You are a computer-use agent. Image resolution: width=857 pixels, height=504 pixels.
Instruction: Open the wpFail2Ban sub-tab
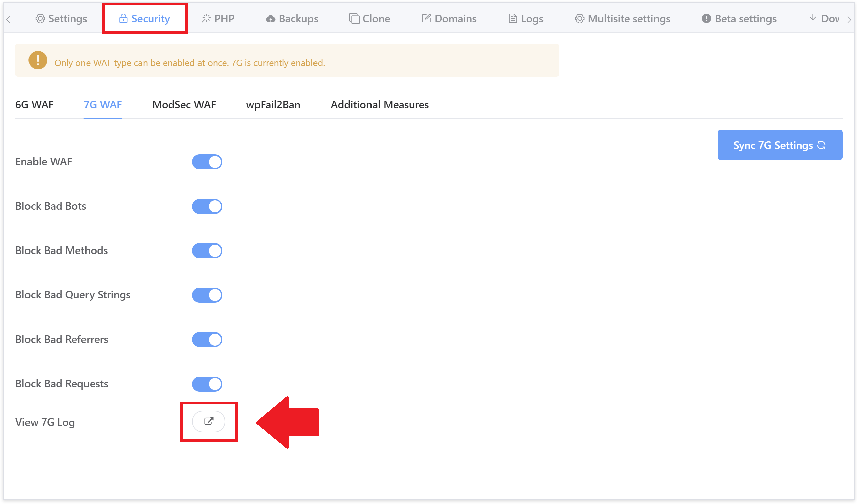273,105
